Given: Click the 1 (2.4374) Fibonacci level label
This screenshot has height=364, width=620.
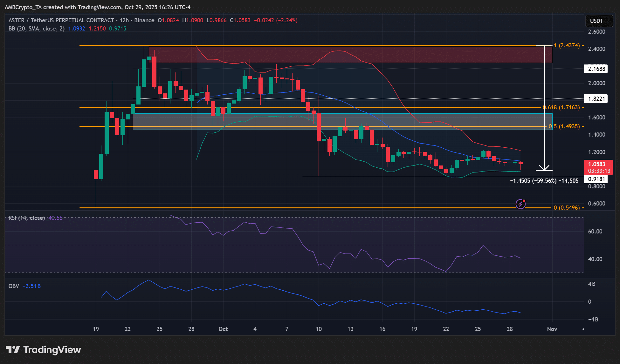Looking at the screenshot, I should (567, 45).
